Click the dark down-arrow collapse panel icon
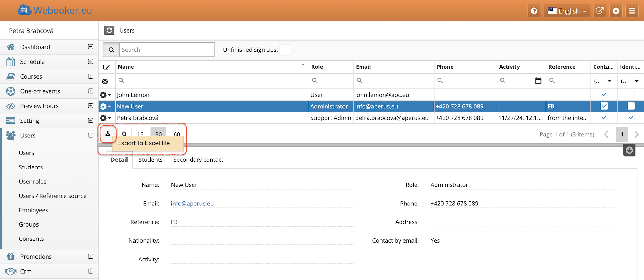Screen dimensions: 644x280 point(629,150)
